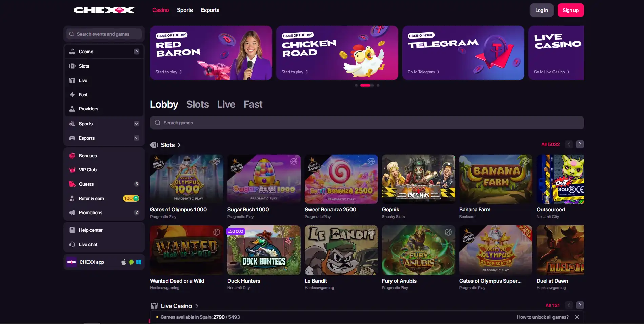
Task: Click the Quests icon in sidebar
Action: coord(72,184)
